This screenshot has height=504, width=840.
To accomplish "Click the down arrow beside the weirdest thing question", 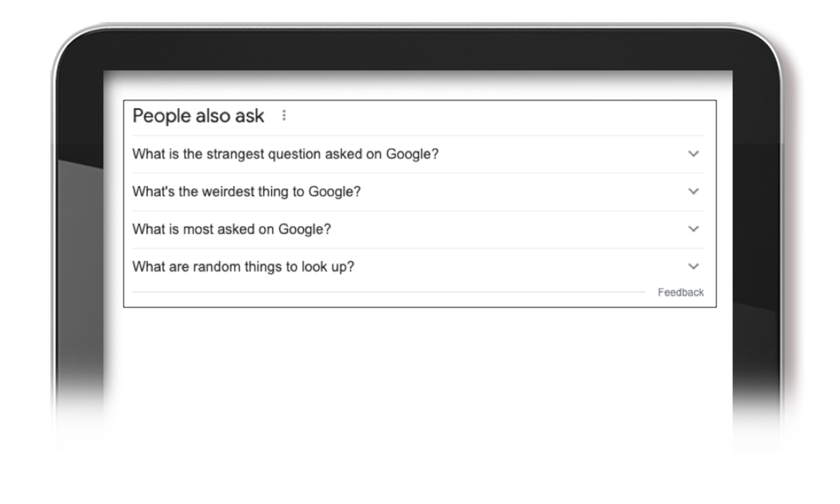I will (693, 192).
